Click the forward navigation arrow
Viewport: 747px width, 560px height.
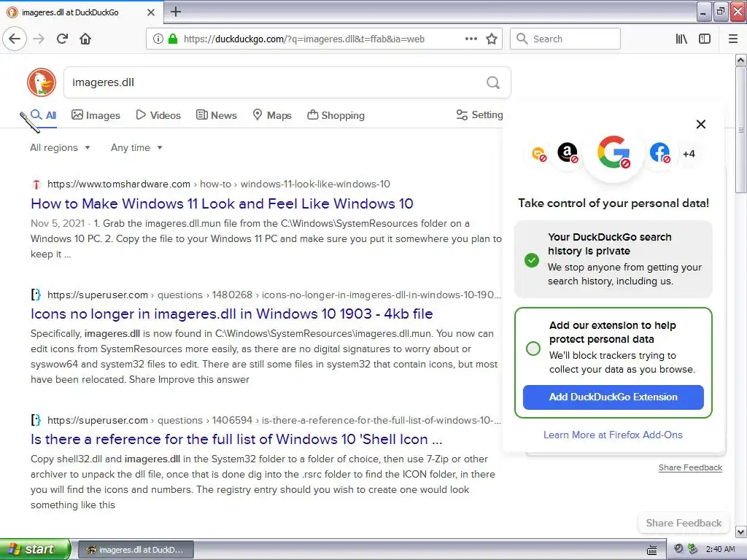[x=39, y=39]
